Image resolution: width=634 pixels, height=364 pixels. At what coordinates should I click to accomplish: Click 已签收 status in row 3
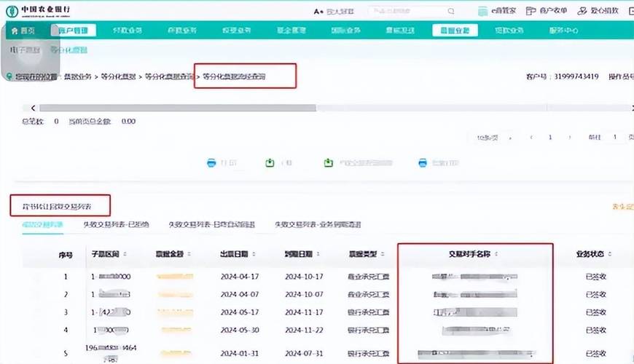pyautogui.click(x=596, y=312)
